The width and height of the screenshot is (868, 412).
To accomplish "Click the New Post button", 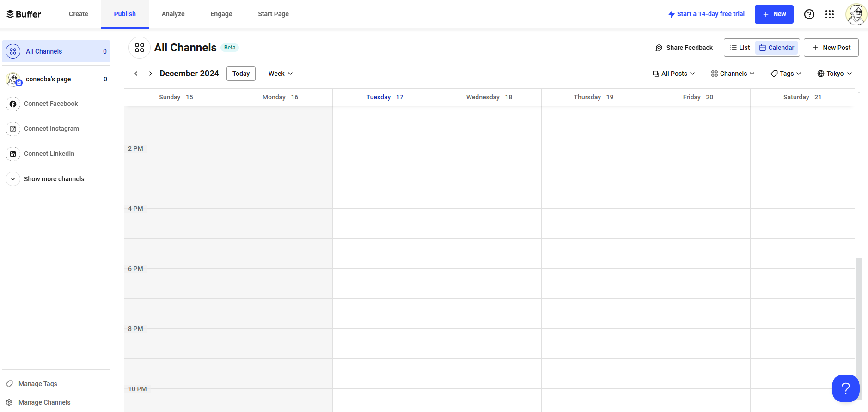I will [x=831, y=48].
